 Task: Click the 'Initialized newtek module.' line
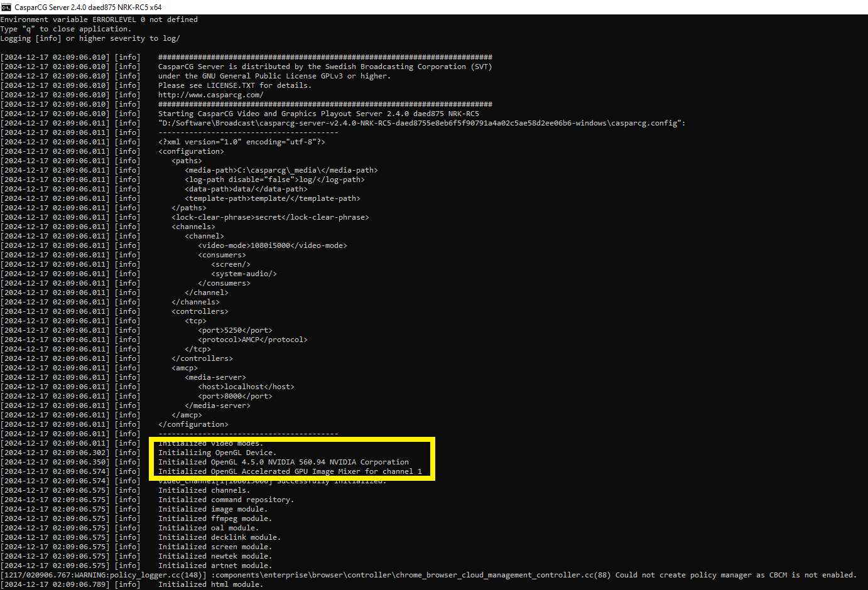pyautogui.click(x=215, y=556)
